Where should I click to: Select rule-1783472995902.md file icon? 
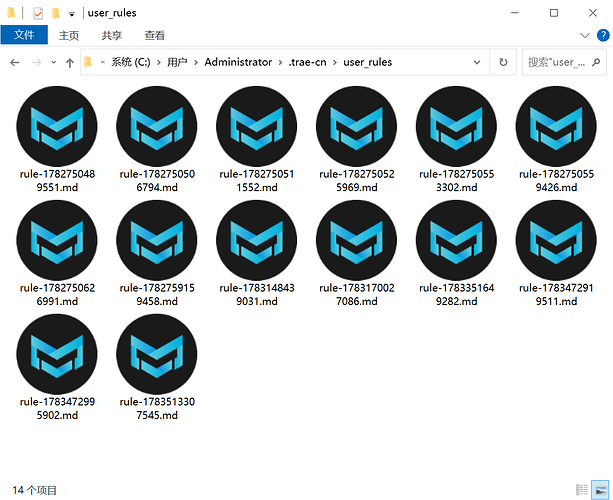coord(57,354)
